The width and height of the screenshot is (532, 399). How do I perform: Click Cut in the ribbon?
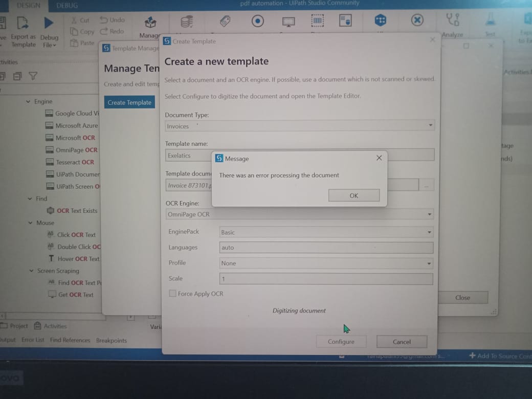[80, 20]
